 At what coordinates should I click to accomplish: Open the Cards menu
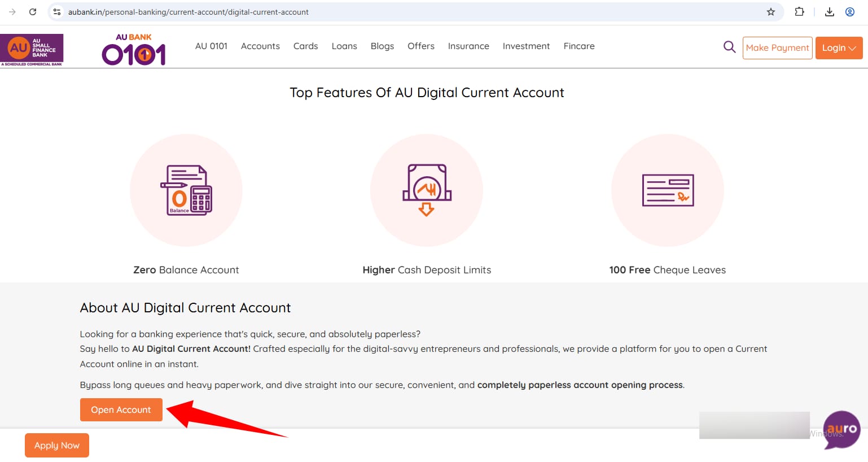coord(305,46)
